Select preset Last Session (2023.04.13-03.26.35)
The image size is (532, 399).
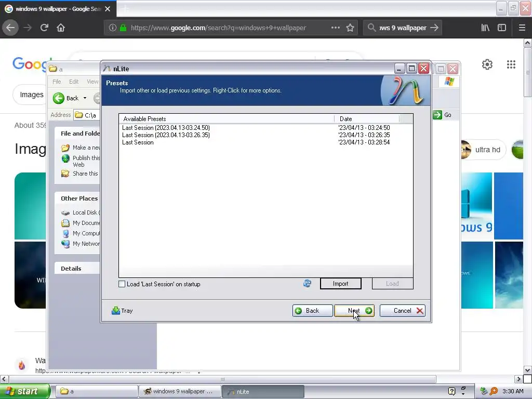[x=166, y=135]
